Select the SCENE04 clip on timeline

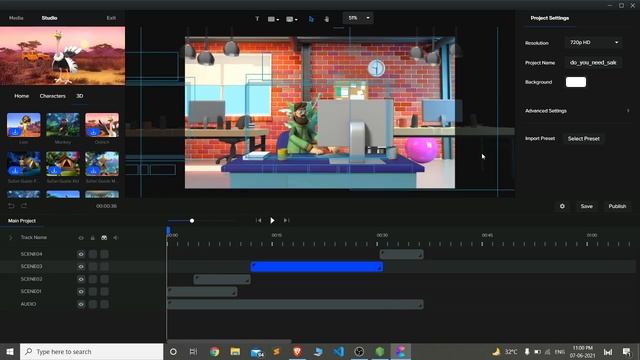click(402, 254)
